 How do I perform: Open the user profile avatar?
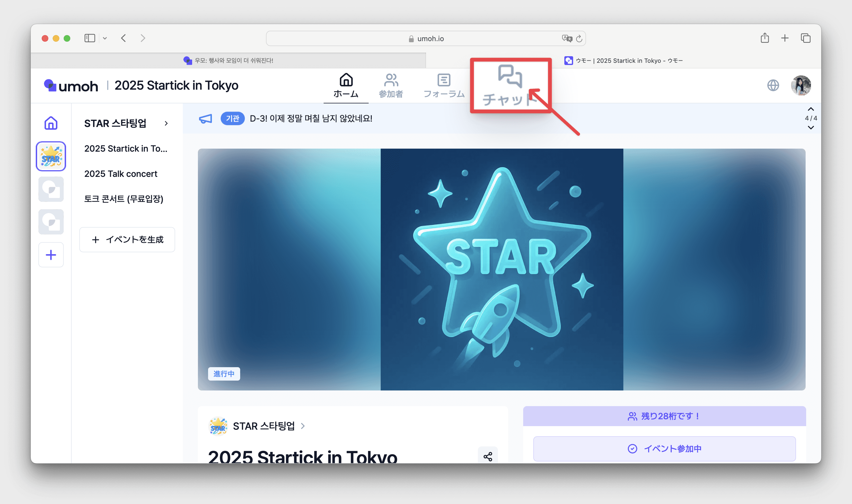(x=801, y=85)
